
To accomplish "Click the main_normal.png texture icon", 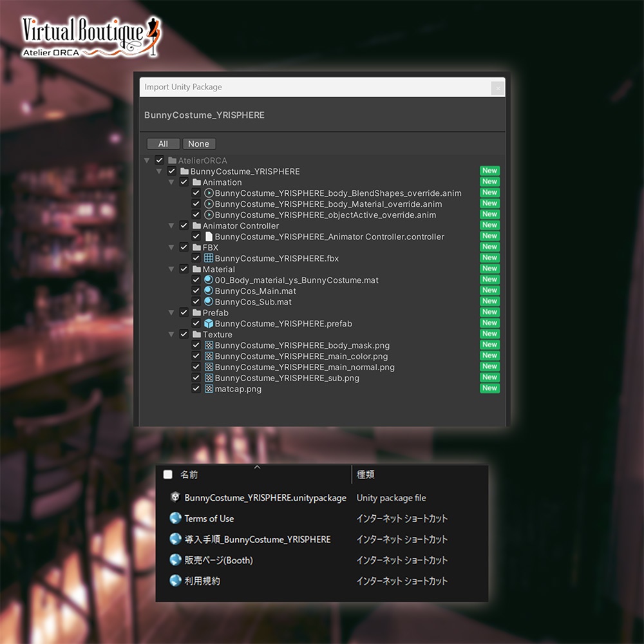I will tap(209, 367).
